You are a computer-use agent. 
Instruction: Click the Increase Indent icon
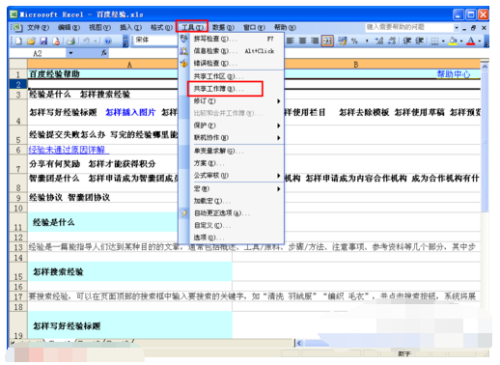coord(419,41)
